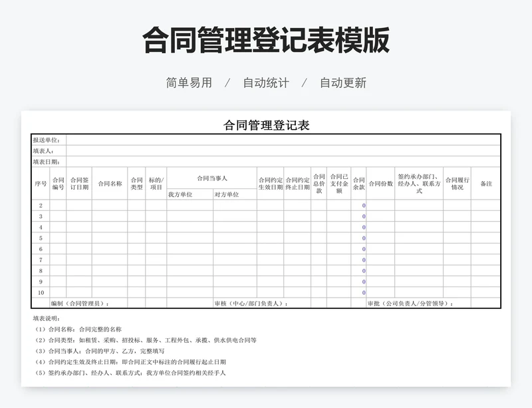Select the 合同份数 header
Image resolution: width=532 pixels, height=408 pixels.
pos(380,184)
